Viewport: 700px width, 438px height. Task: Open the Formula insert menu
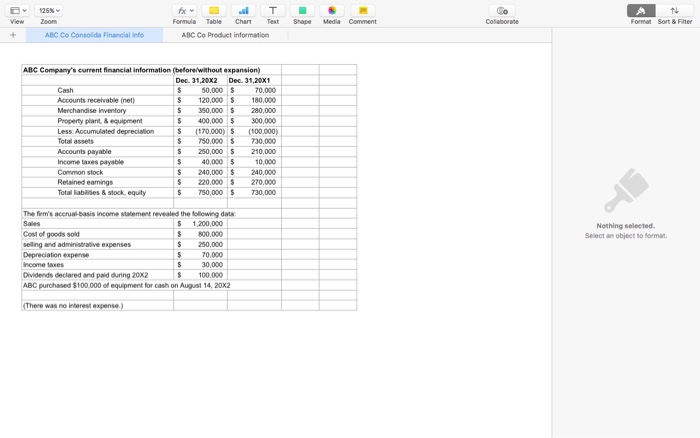click(184, 10)
